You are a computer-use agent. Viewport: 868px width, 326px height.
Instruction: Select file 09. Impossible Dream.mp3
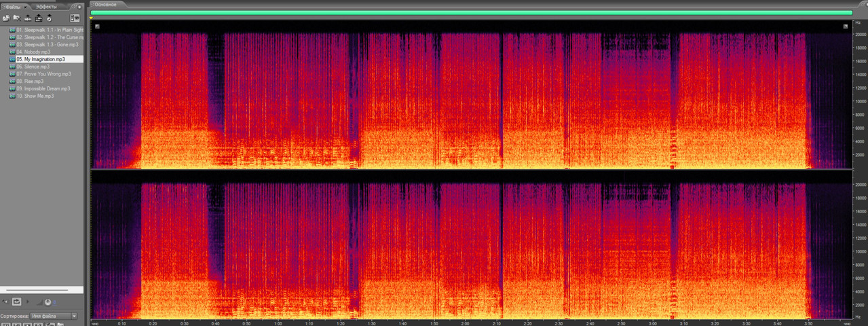(45, 88)
